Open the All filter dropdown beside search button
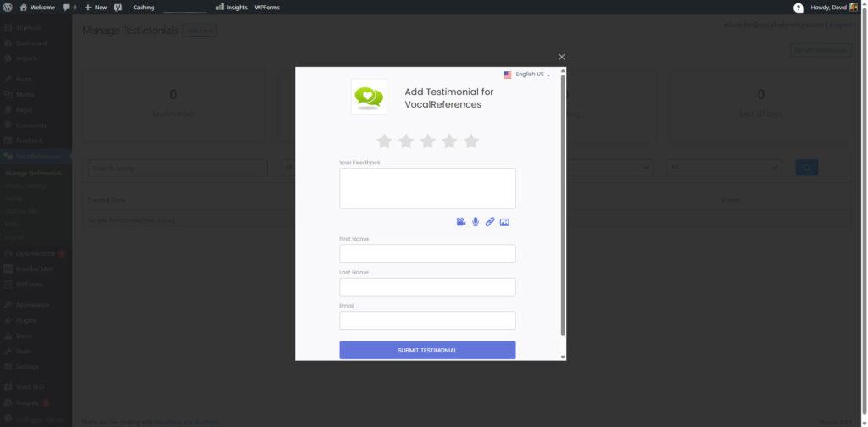This screenshot has width=868, height=427. (724, 168)
